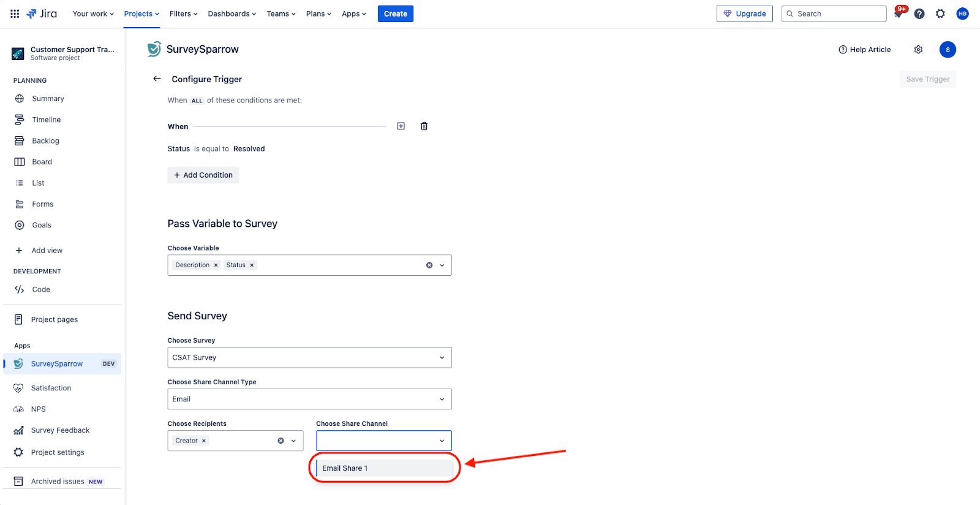Remove the Creator recipient tag
This screenshot has width=980, height=505.
point(204,441)
